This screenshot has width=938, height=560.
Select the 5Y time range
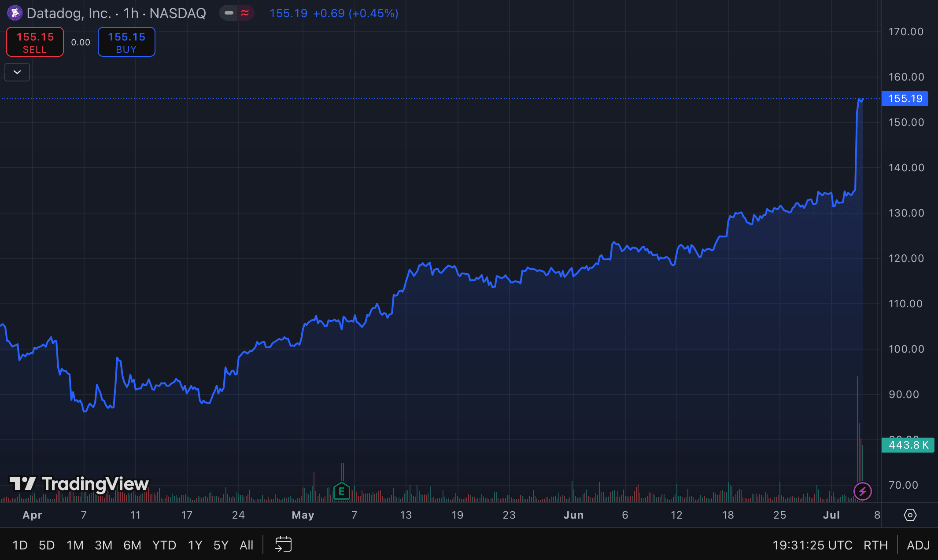click(221, 545)
